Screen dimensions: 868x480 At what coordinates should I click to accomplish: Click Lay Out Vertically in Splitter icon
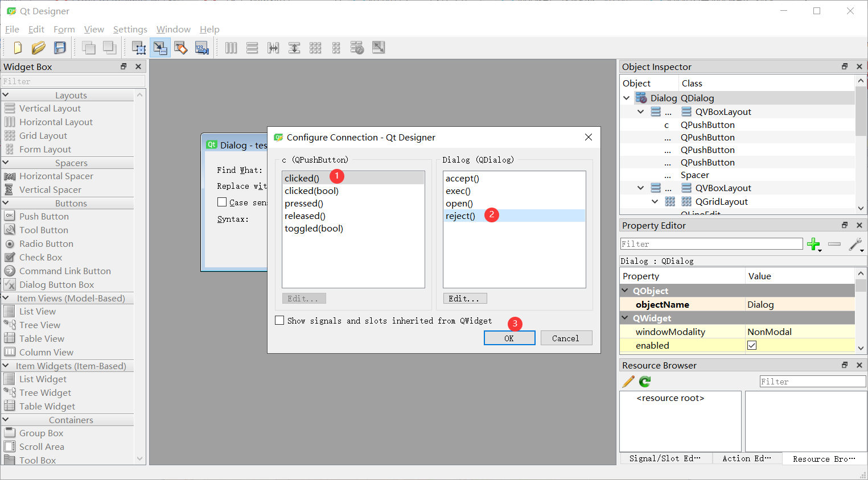[x=294, y=48]
